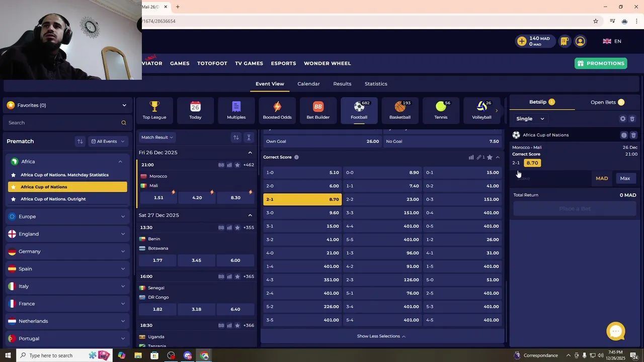Viewport: 644px width, 362px height.
Task: Open the ESPORTS menu item
Action: (283, 63)
